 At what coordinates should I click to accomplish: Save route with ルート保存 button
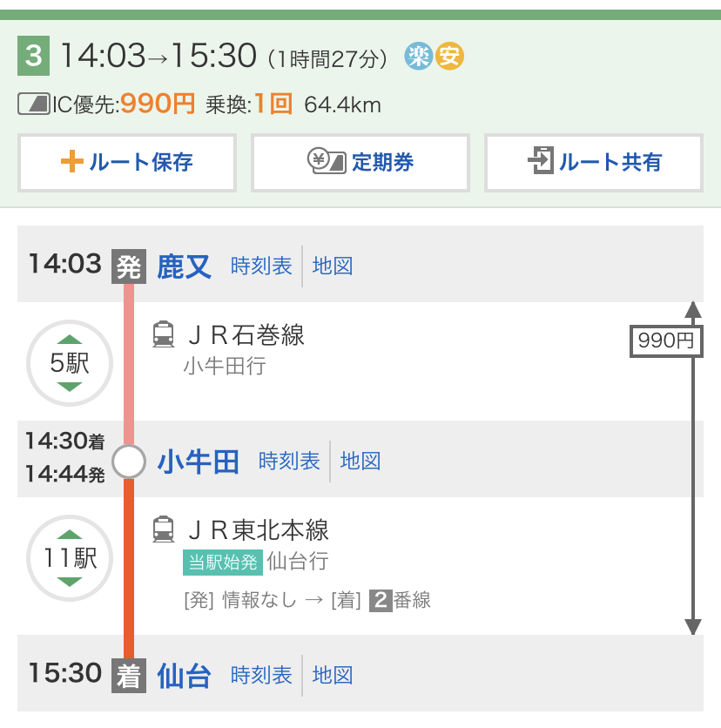(x=127, y=162)
